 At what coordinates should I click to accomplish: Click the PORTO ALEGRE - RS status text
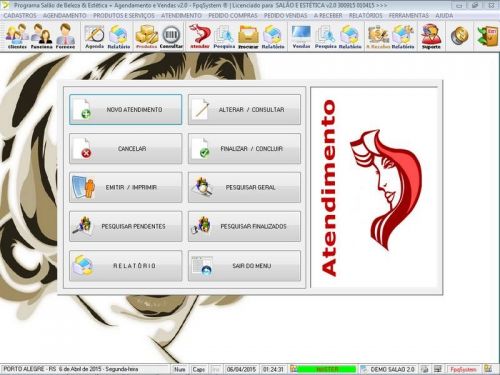[30, 369]
